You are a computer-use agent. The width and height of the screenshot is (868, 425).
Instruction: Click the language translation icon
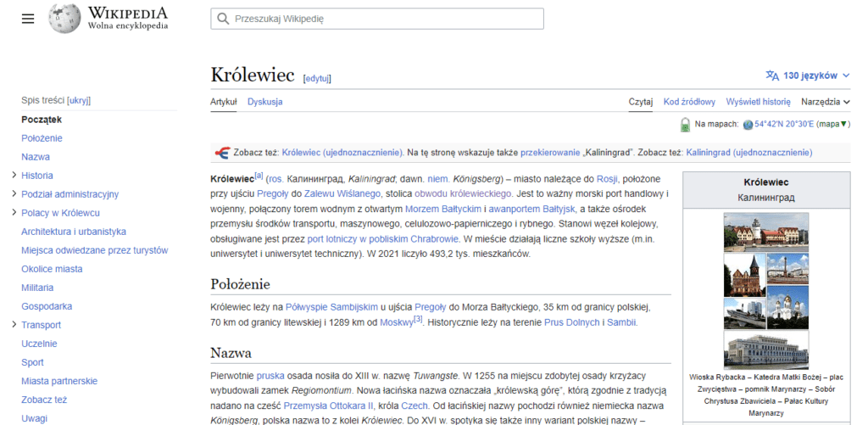coord(771,75)
